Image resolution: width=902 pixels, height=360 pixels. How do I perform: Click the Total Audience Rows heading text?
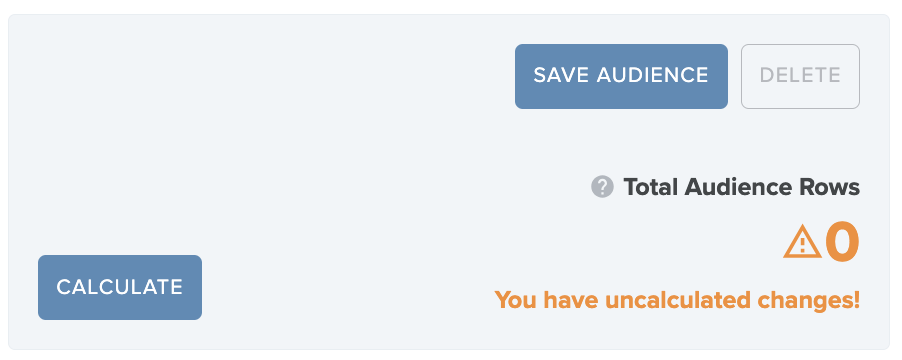(742, 187)
